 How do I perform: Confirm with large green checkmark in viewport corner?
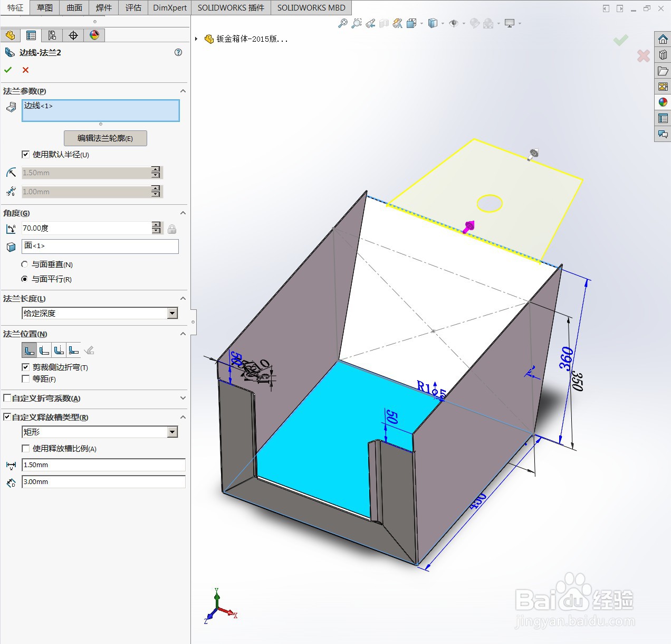pos(621,40)
